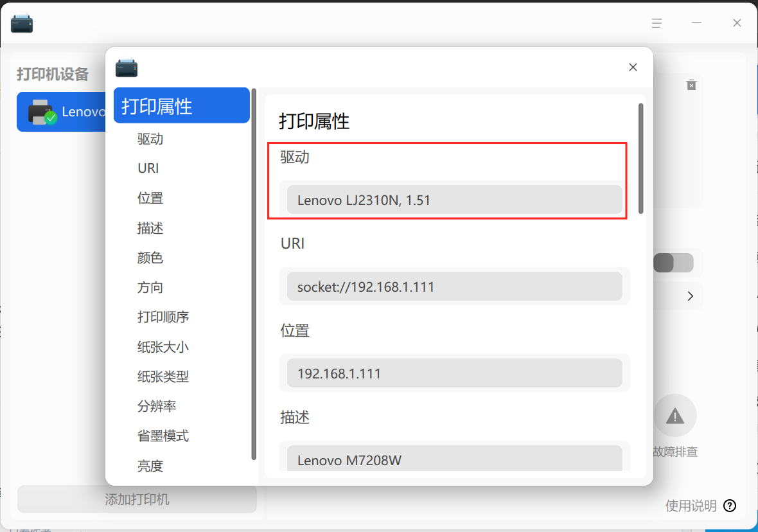Open 故障排查 warning triangle icon

pos(675,416)
